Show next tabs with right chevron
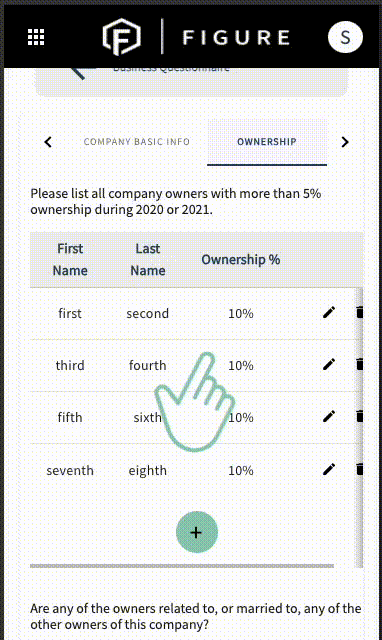Screen dimensions: 382x640 pyautogui.click(x=345, y=142)
